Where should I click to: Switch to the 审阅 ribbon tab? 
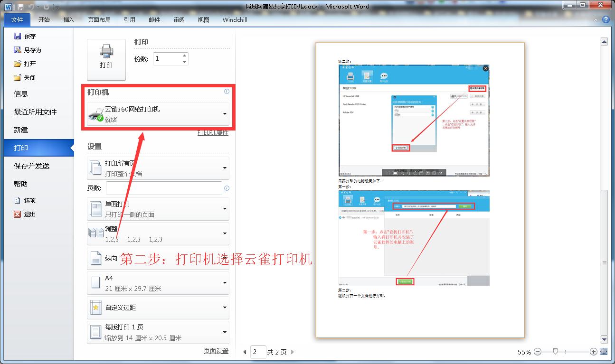(x=179, y=20)
